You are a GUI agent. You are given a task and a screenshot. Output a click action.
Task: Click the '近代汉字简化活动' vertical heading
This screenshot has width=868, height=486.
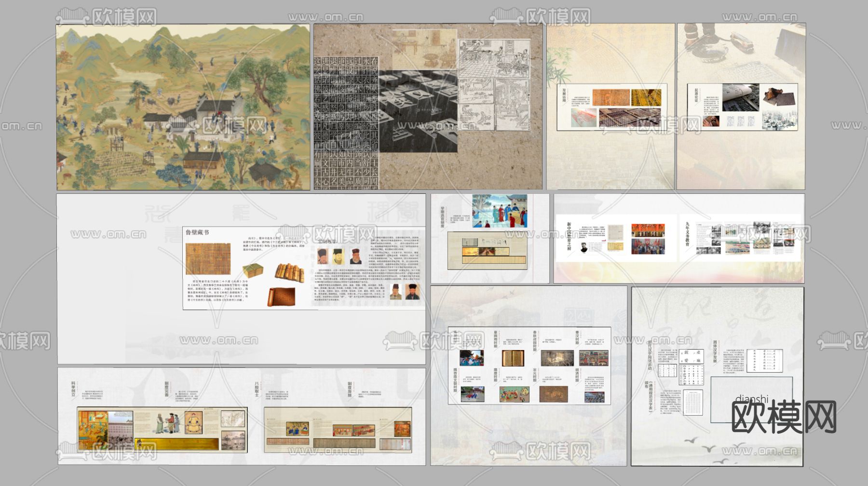[650, 356]
